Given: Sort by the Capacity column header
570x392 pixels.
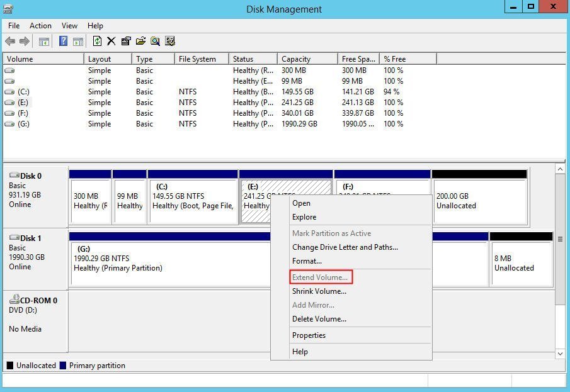Looking at the screenshot, I should [307, 59].
